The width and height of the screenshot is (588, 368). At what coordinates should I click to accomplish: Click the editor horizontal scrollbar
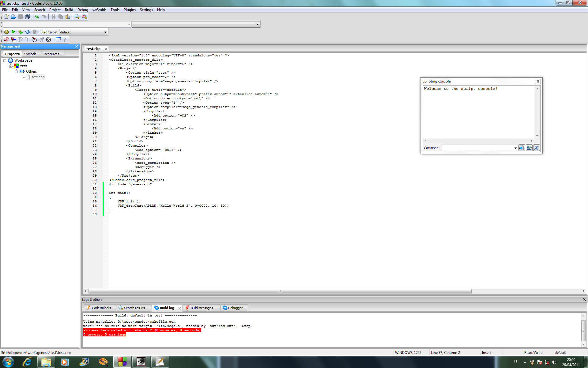coord(280,291)
